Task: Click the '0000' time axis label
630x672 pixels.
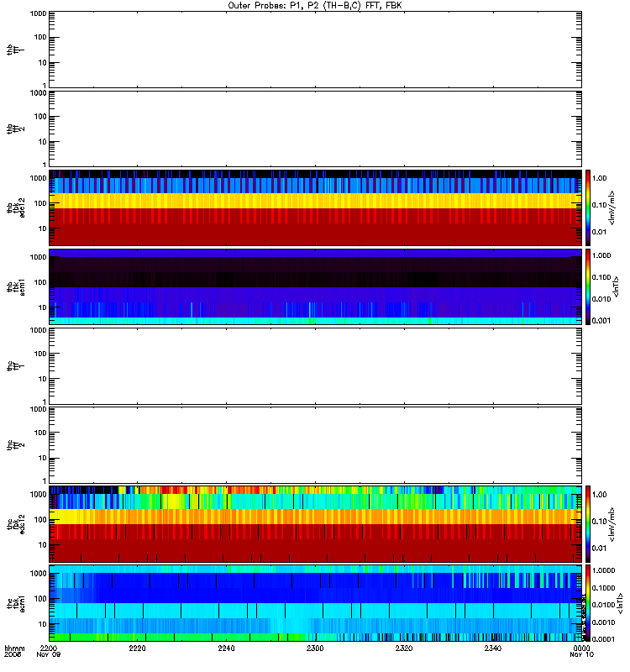Action: (581, 648)
